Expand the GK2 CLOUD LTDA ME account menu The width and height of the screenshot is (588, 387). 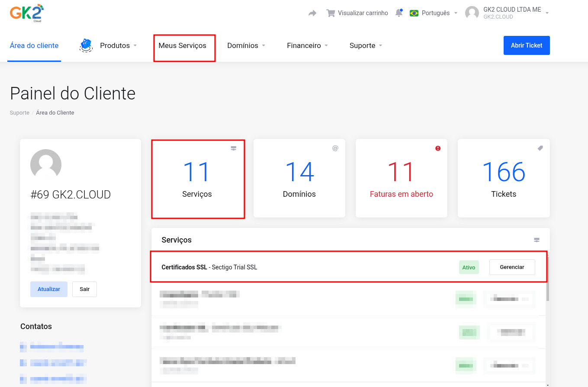click(512, 13)
